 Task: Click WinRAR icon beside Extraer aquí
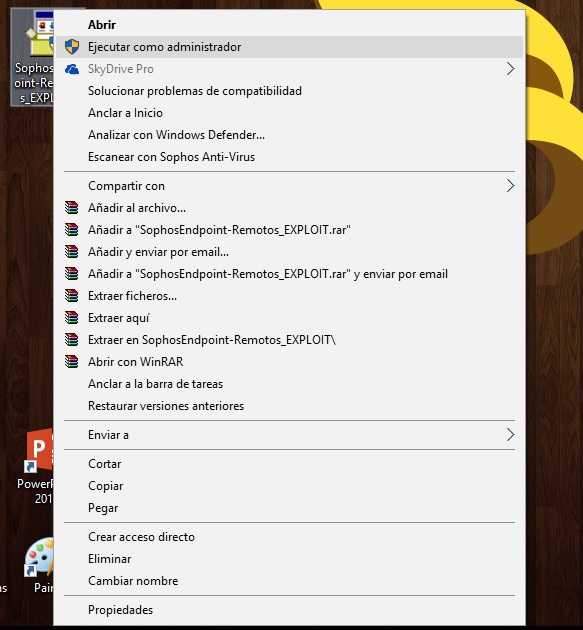tap(72, 318)
